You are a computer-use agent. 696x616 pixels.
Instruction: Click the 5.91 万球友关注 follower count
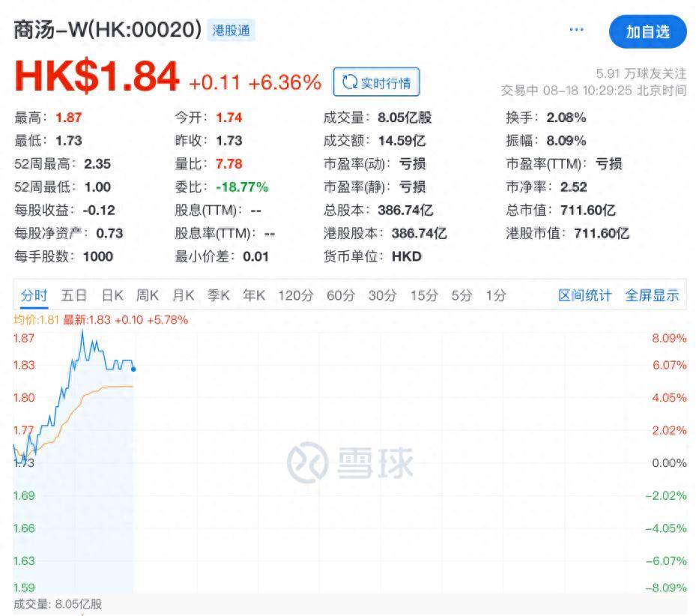coord(641,73)
